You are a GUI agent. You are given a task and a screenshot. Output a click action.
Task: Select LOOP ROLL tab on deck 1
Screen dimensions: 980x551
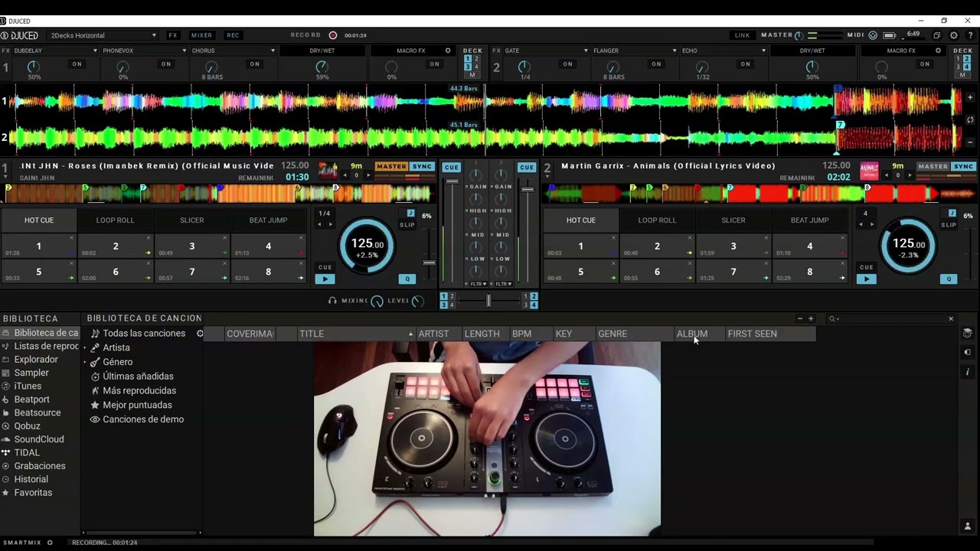(x=116, y=220)
